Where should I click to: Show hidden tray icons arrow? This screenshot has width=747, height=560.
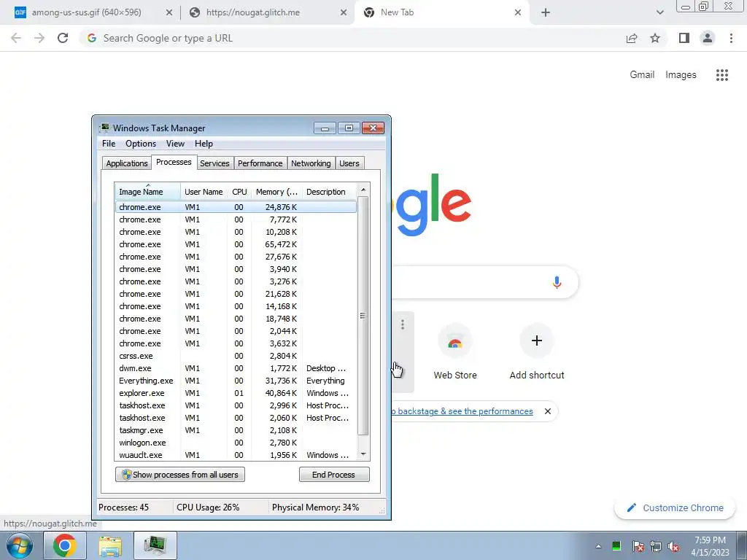[598, 546]
